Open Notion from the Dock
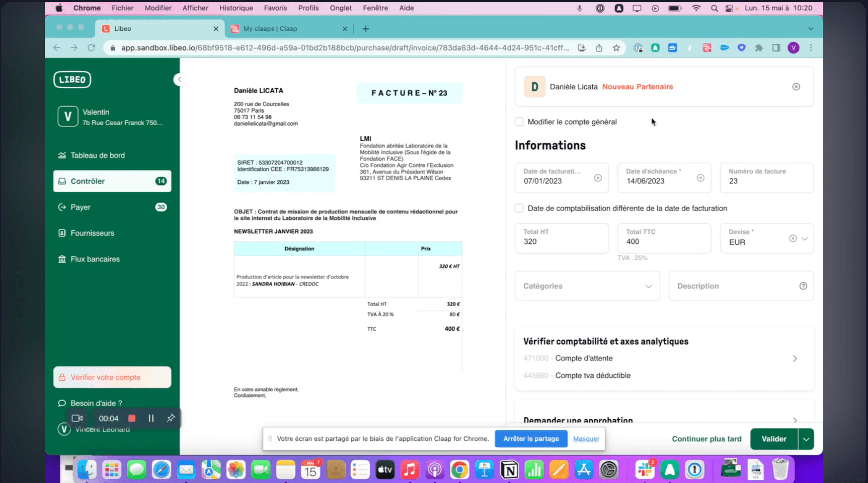Viewport: 868px width, 483px height. pos(509,470)
